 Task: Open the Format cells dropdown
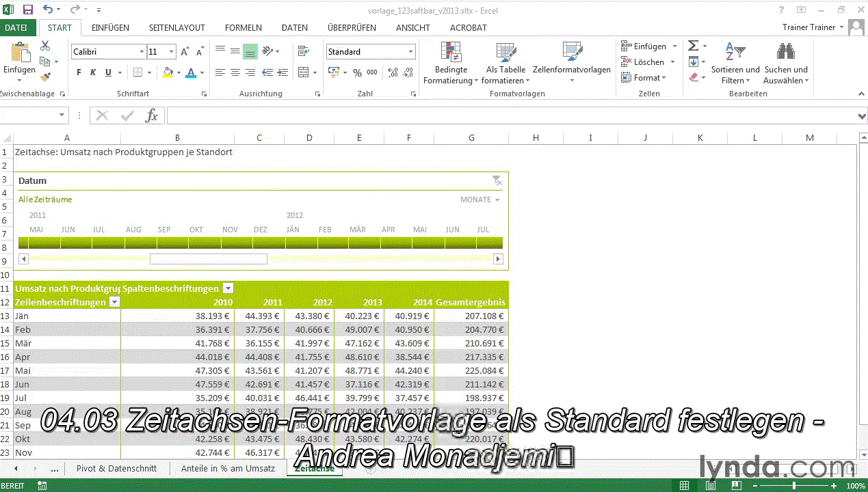(643, 78)
